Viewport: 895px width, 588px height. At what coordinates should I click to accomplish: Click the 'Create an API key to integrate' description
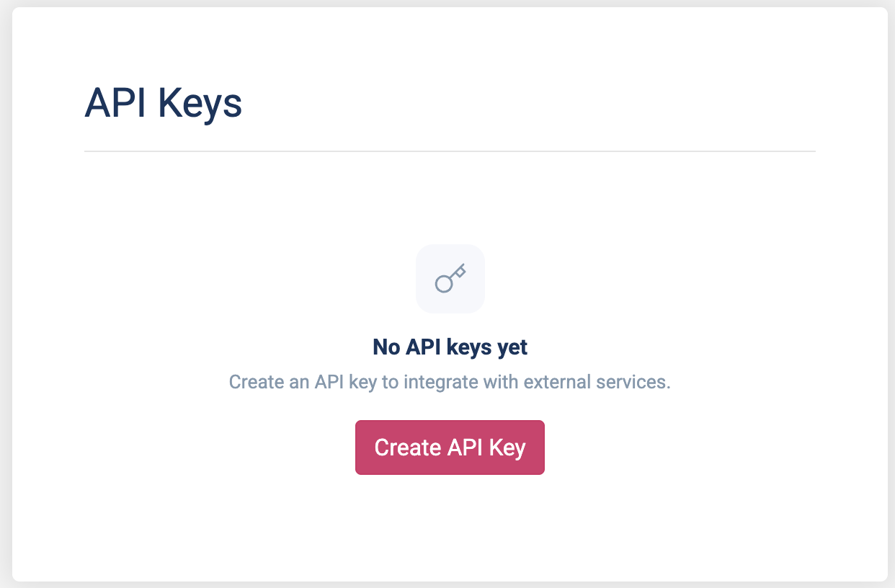(450, 382)
